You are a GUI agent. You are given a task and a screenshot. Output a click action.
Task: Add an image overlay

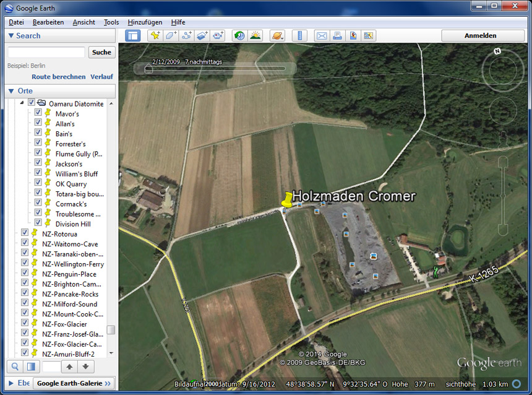click(x=202, y=36)
